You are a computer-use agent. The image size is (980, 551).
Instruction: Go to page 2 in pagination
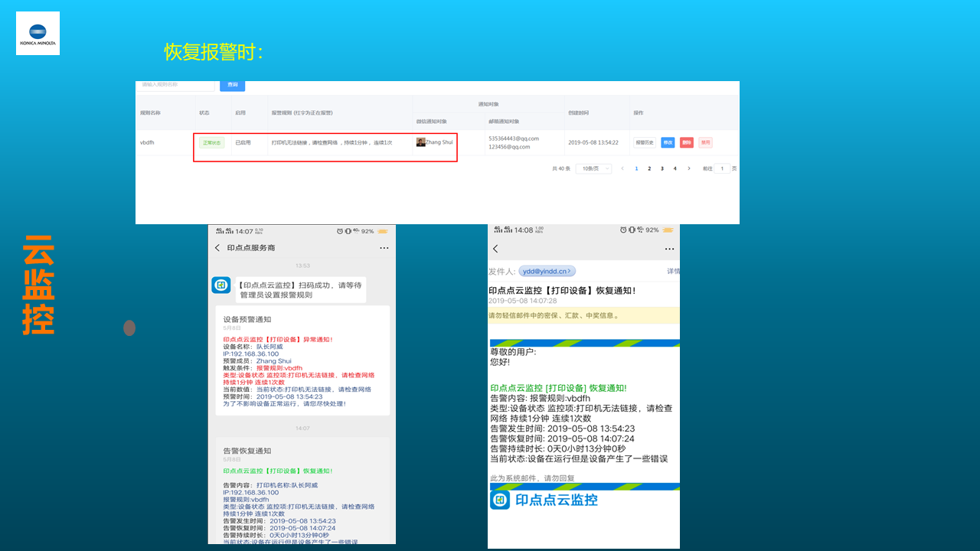[x=649, y=168]
